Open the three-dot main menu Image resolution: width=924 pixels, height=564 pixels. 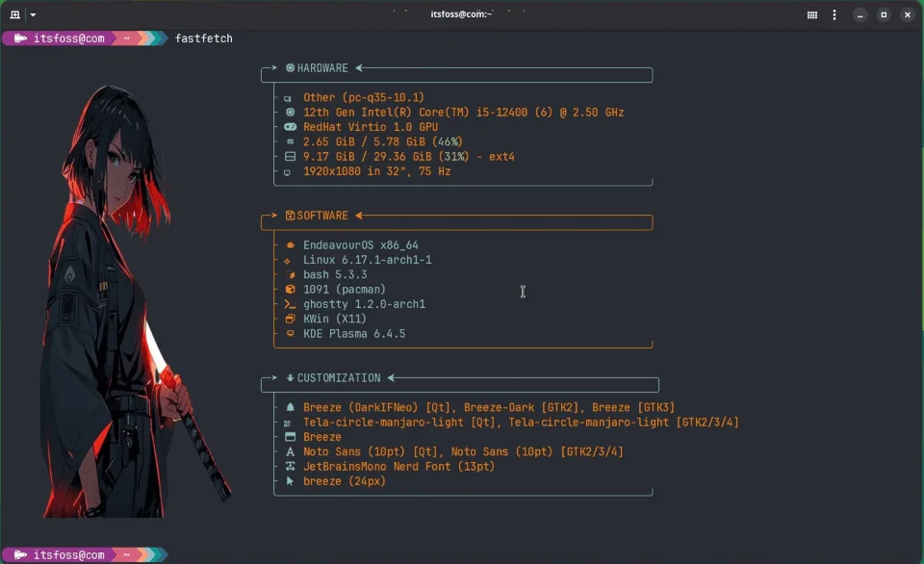click(834, 14)
